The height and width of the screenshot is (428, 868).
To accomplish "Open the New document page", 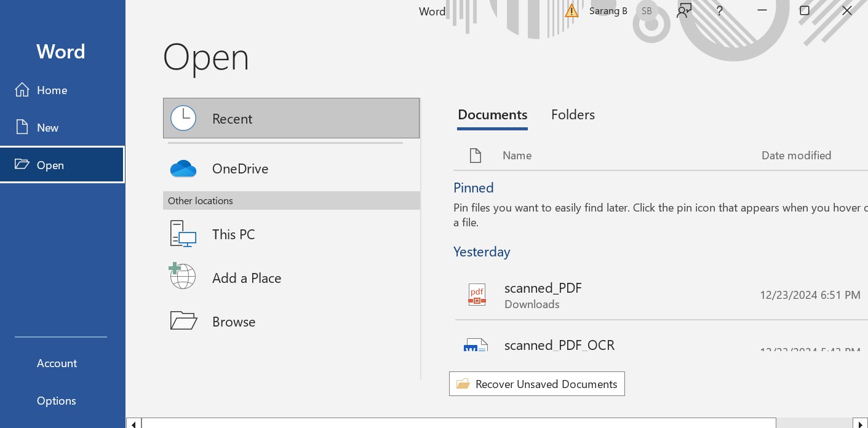I will [62, 128].
